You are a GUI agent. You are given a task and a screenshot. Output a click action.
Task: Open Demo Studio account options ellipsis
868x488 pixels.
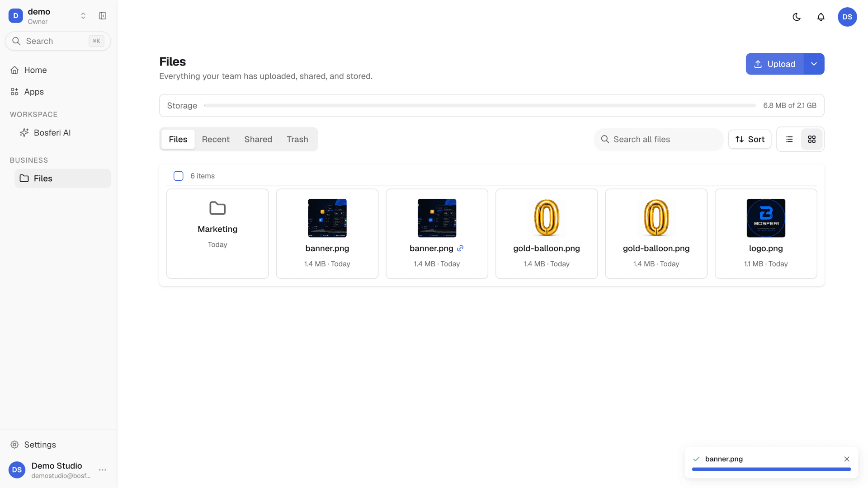[x=103, y=470]
